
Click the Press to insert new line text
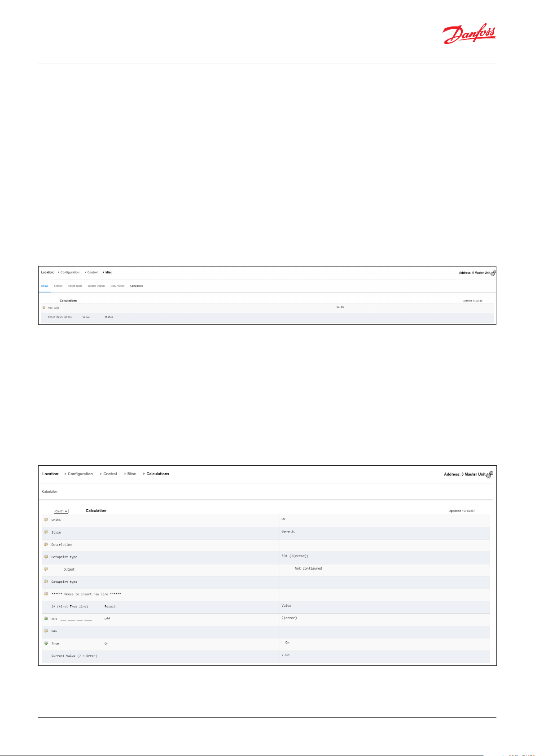[86, 594]
